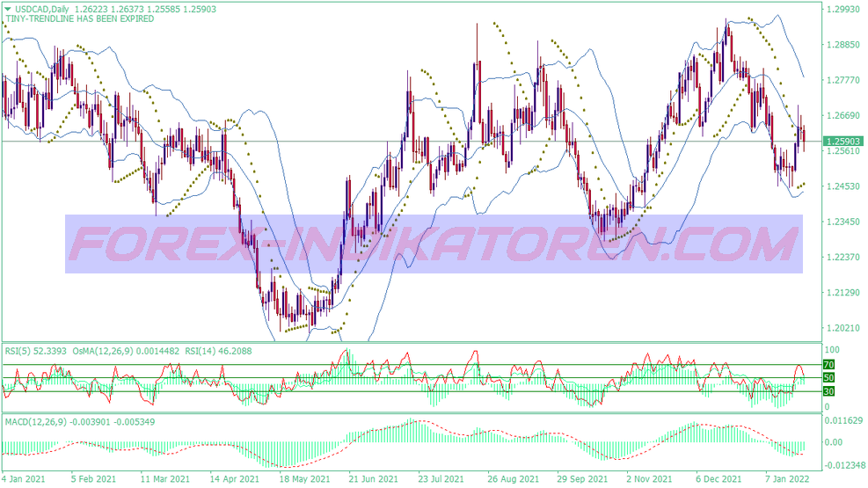Click the 1.20210 price scale label

point(842,328)
